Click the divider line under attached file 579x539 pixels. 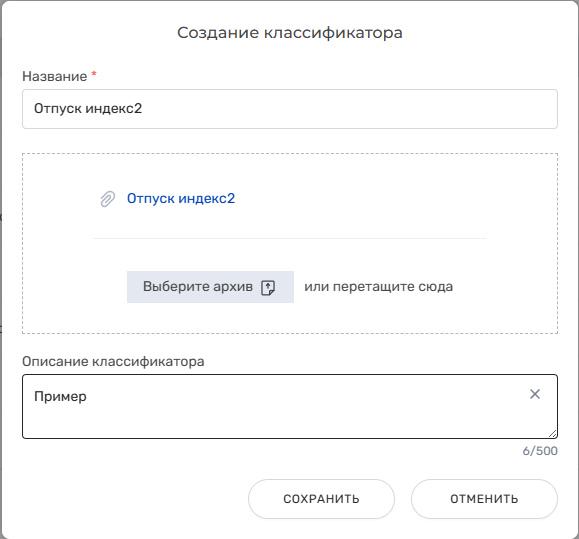290,238
